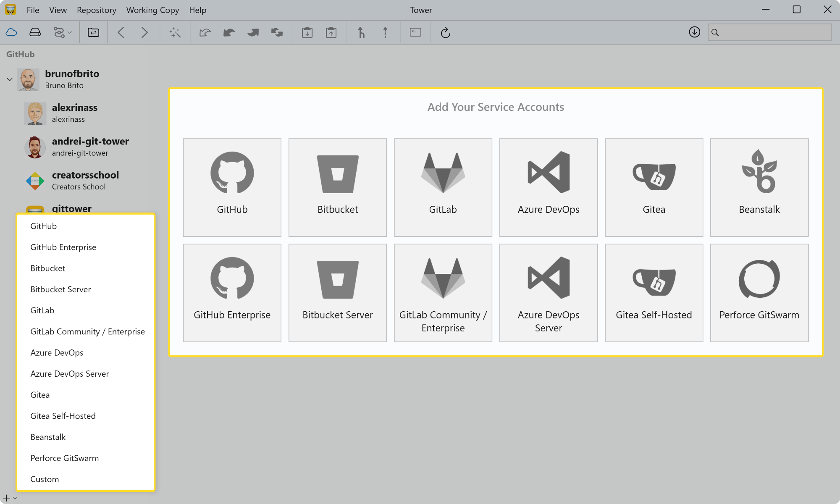Open the Repository menu
840x504 pixels.
pyautogui.click(x=97, y=10)
